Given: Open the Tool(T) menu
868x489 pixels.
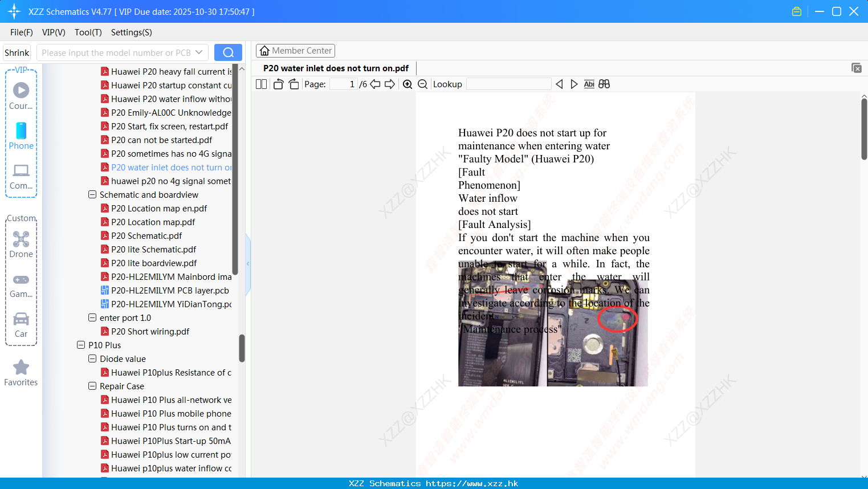Looking at the screenshot, I should tap(88, 32).
